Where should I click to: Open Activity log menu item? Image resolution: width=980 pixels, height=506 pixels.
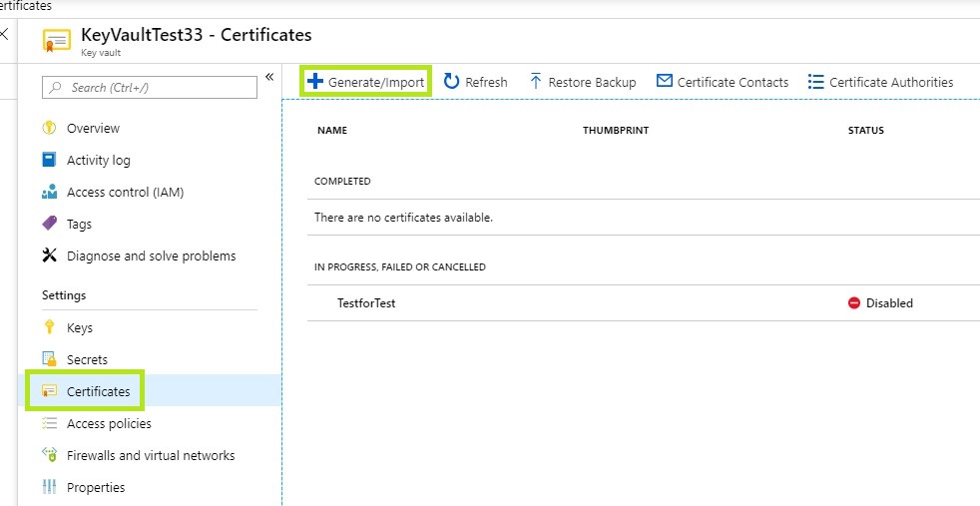[x=99, y=160]
